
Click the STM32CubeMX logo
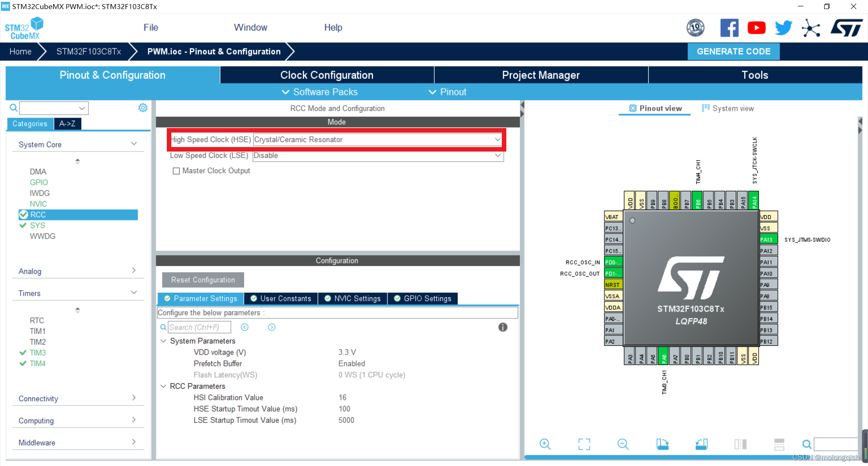(24, 28)
